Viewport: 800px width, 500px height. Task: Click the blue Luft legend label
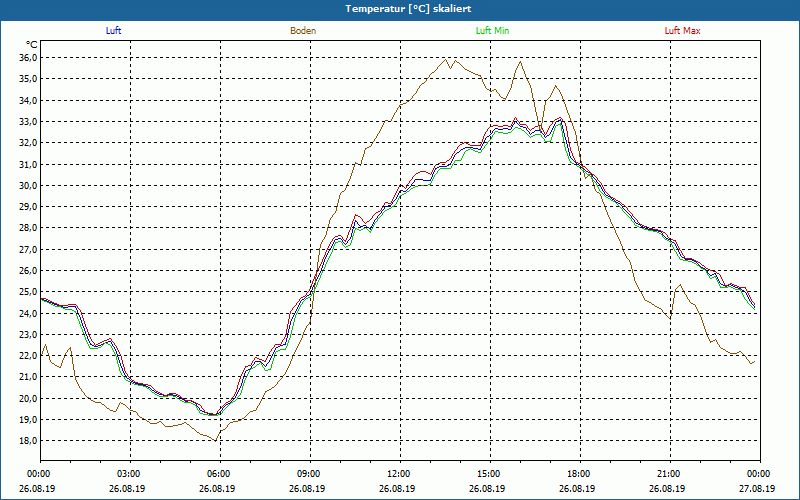(113, 31)
